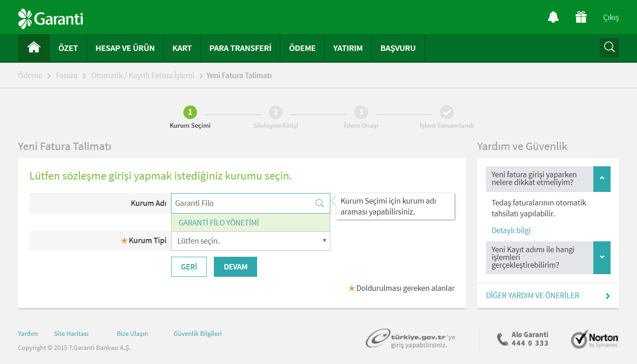
Task: Go to Ödeme breadcrumb
Action: (x=30, y=75)
